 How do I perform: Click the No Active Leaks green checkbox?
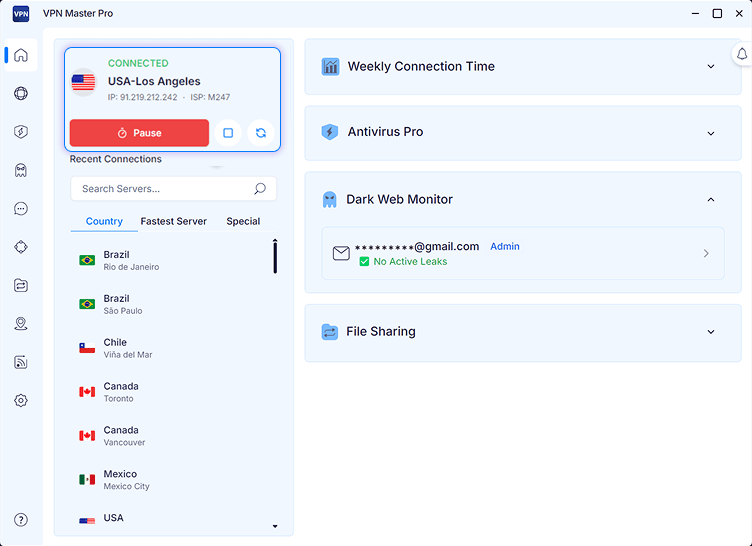(364, 261)
